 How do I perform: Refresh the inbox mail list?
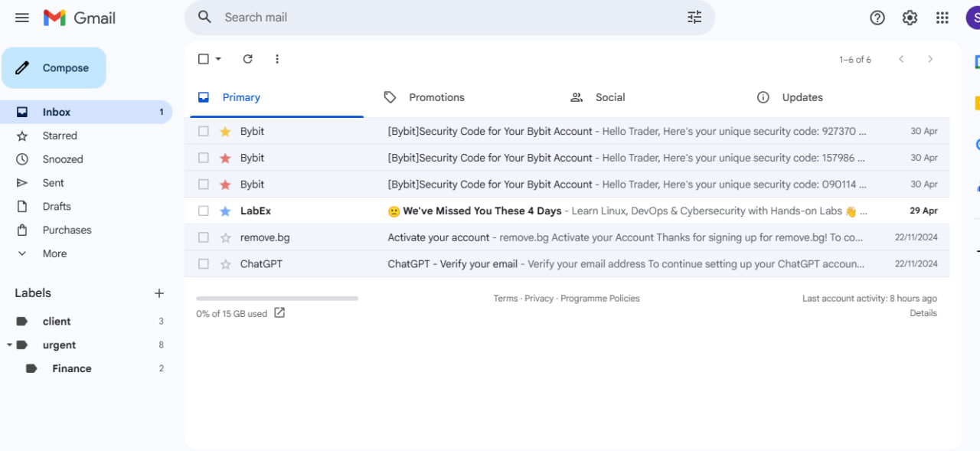(247, 59)
